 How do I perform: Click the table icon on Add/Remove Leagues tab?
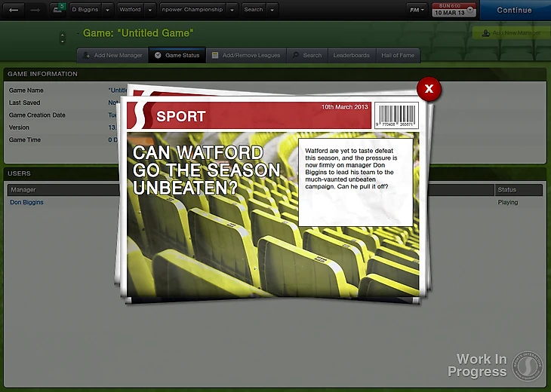215,55
